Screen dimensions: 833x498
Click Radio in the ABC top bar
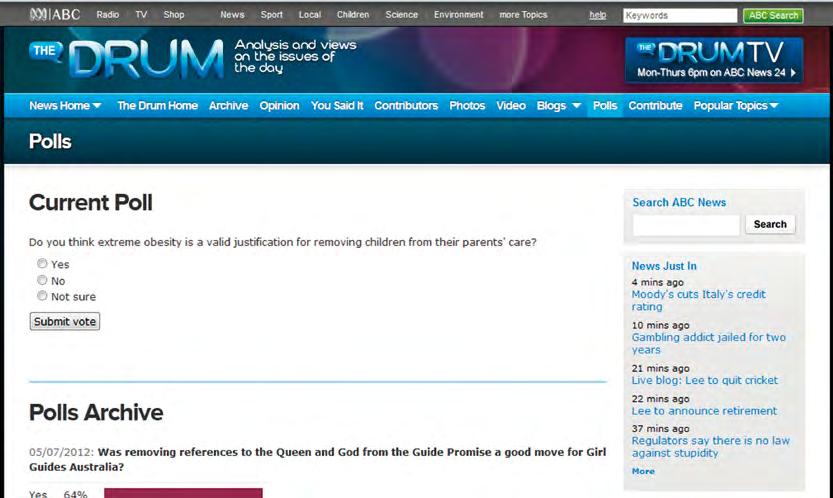point(108,15)
